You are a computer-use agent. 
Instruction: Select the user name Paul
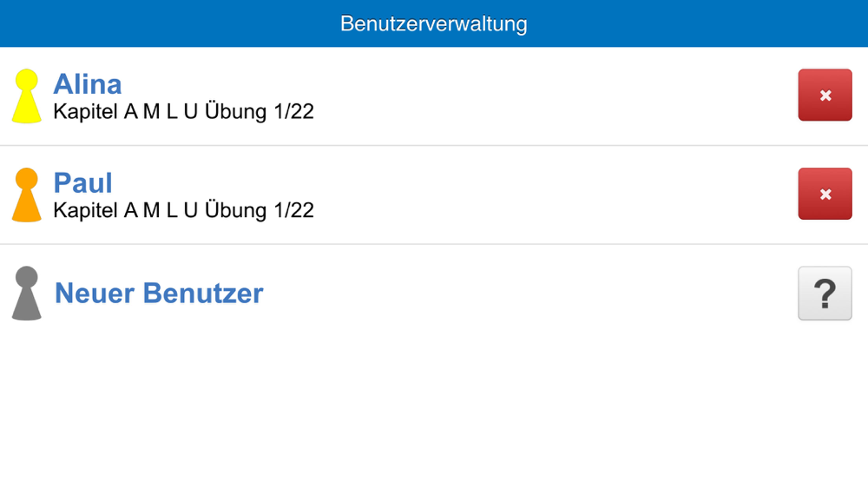[83, 182]
